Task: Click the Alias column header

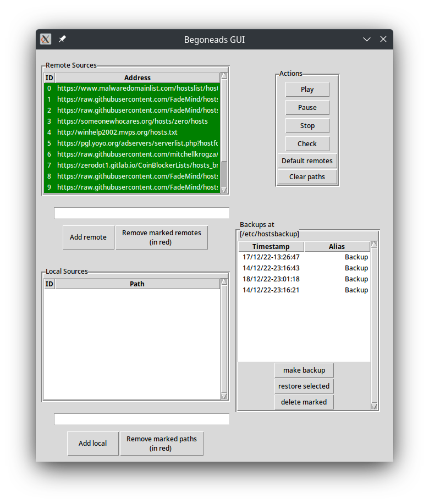Action: coord(337,247)
